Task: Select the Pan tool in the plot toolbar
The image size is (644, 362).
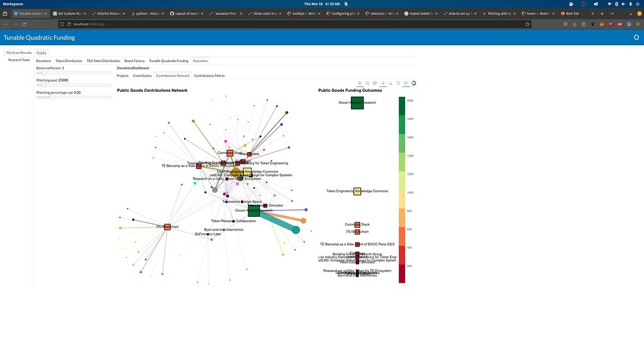Action: pos(360,83)
